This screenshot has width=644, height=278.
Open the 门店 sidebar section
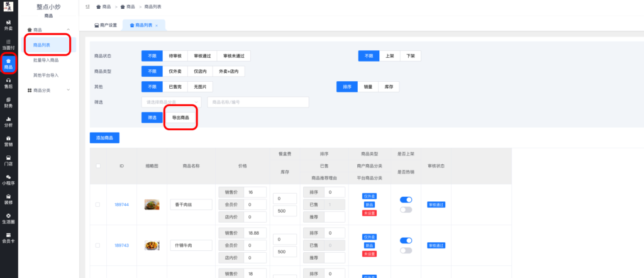click(x=8, y=160)
